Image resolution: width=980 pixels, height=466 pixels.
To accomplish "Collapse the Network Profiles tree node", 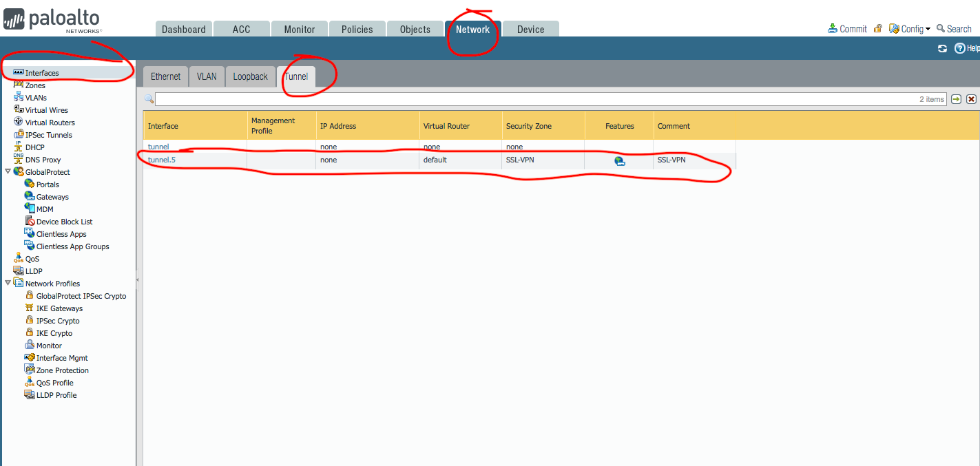I will coord(8,284).
